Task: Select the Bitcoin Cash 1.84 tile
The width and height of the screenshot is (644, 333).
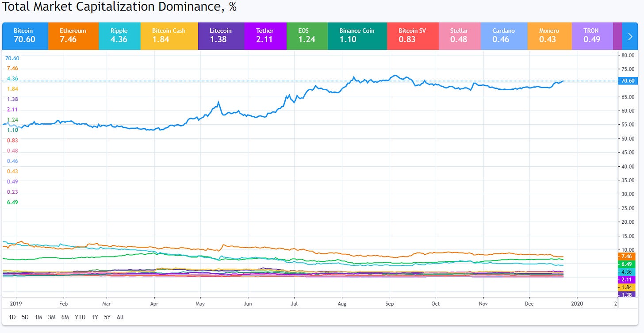Action: tap(169, 36)
